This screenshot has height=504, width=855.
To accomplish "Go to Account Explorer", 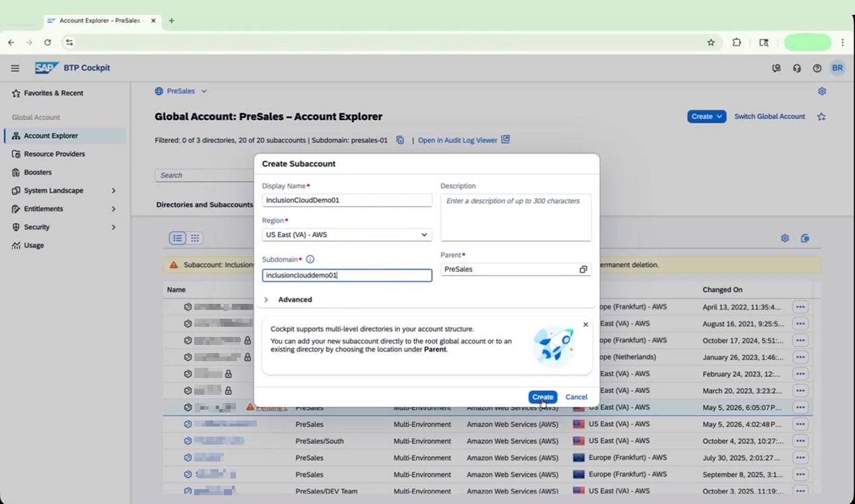I will point(65,135).
